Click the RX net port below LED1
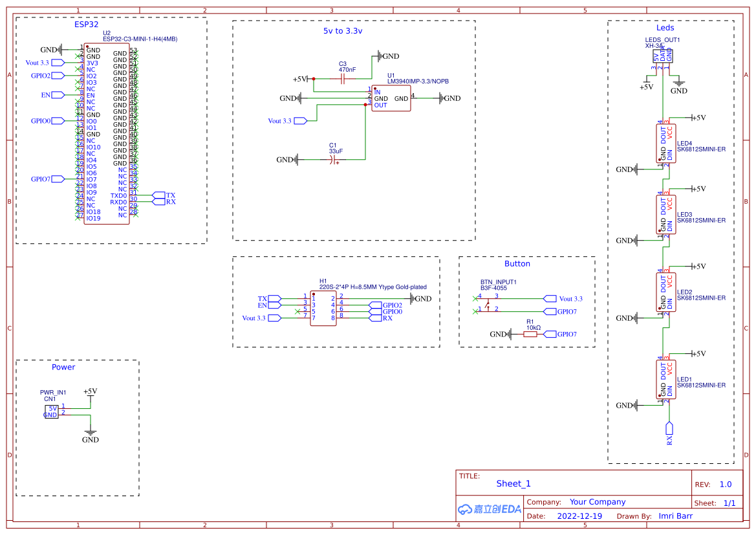The width and height of the screenshot is (756, 535). [x=669, y=428]
